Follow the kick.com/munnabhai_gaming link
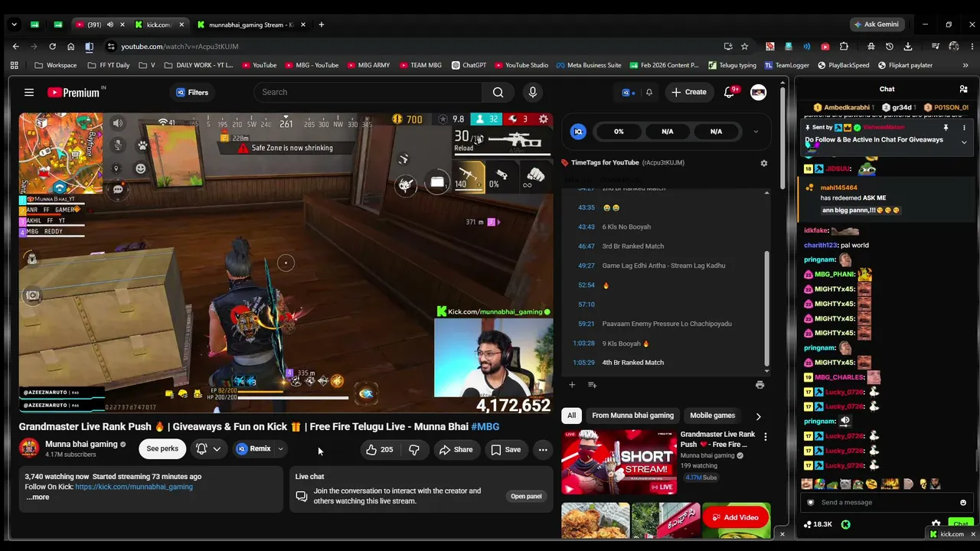This screenshot has width=980, height=551. [134, 487]
